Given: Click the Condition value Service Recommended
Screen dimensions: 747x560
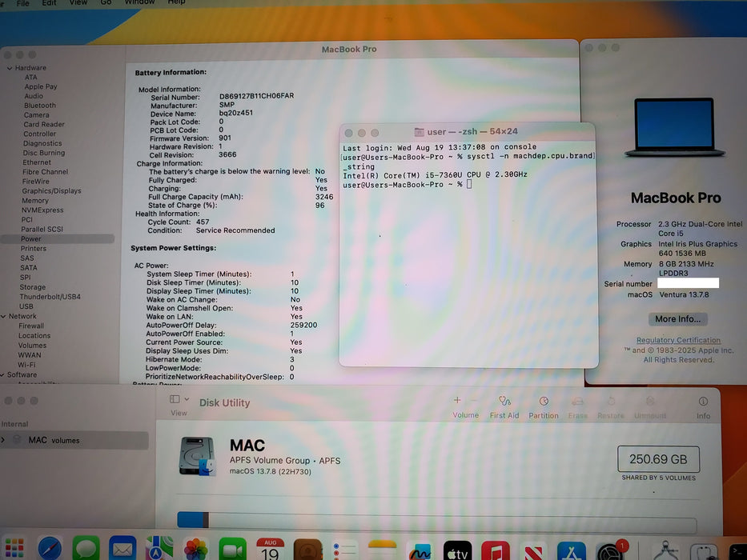Looking at the screenshot, I should (235, 230).
